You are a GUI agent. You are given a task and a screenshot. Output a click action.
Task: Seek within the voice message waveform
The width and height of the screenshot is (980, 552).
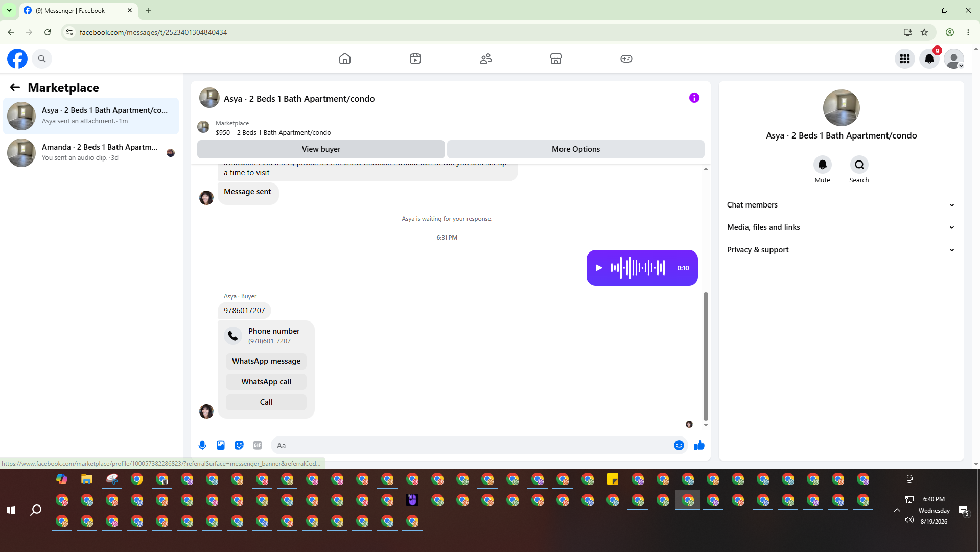[x=638, y=268]
